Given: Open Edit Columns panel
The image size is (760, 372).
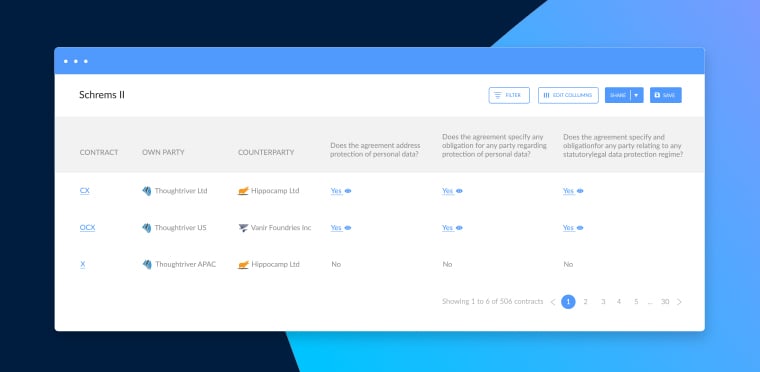Looking at the screenshot, I should click(568, 95).
